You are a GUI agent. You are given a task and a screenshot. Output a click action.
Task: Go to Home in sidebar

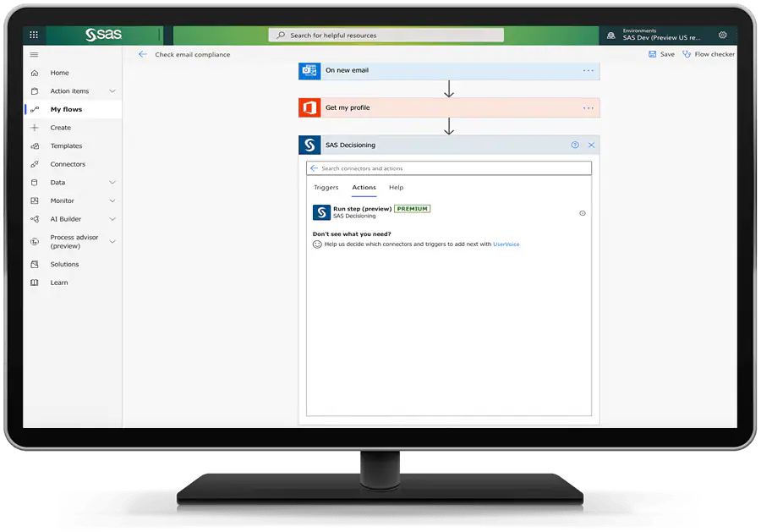click(x=60, y=73)
